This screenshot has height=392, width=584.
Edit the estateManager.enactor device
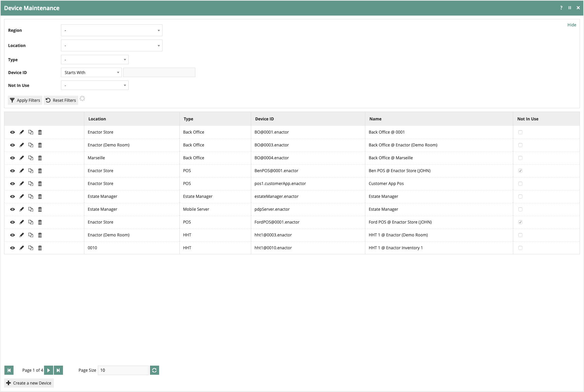pos(22,197)
